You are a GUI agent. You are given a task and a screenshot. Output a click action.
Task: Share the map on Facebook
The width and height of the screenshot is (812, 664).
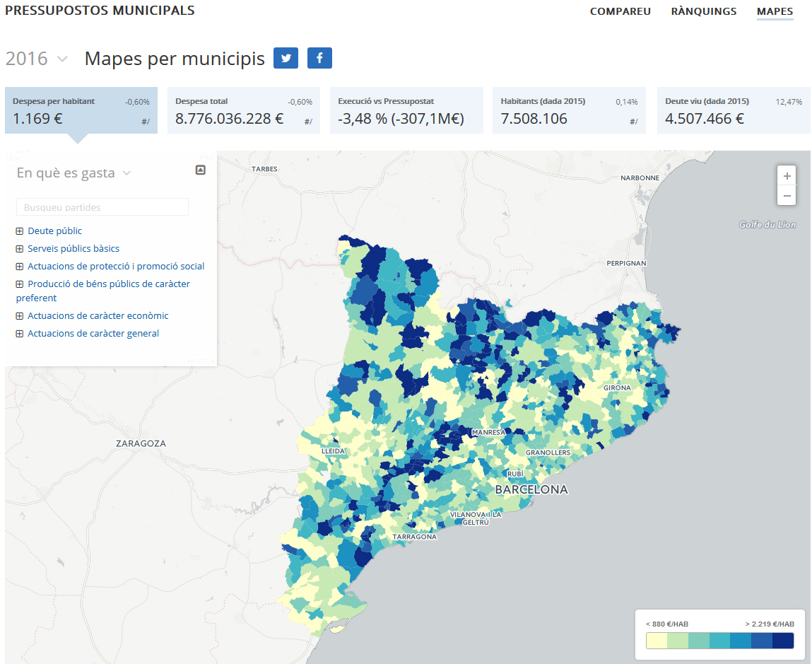point(319,58)
